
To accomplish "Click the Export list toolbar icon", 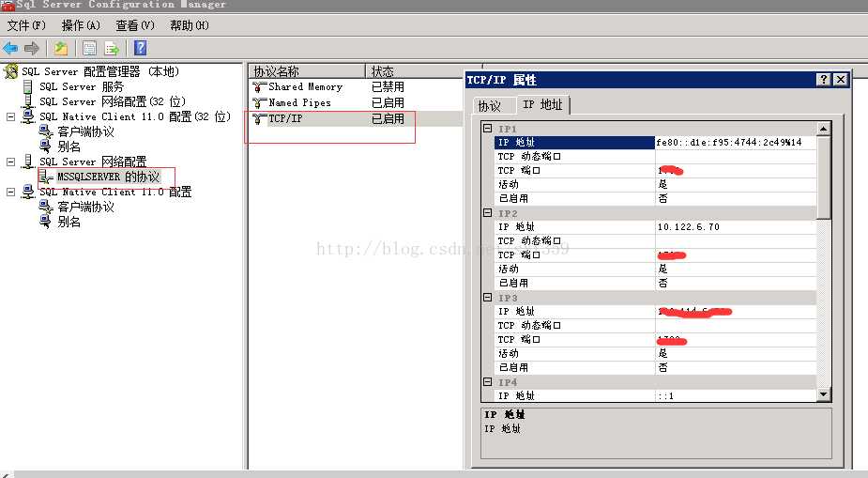I will coord(112,49).
